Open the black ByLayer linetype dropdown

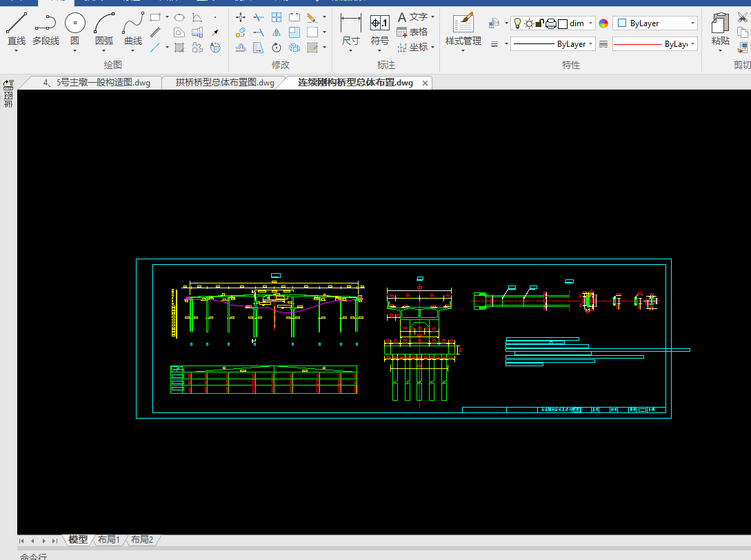tap(553, 43)
